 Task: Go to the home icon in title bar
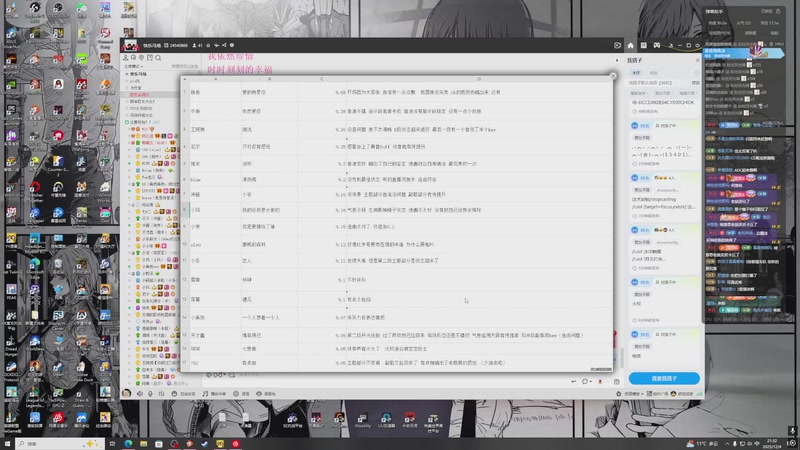pos(631,45)
